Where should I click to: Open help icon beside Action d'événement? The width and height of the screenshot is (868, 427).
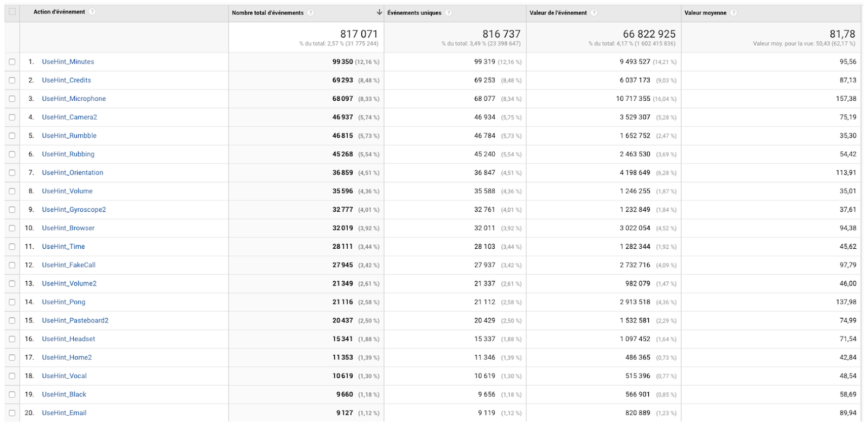92,12
